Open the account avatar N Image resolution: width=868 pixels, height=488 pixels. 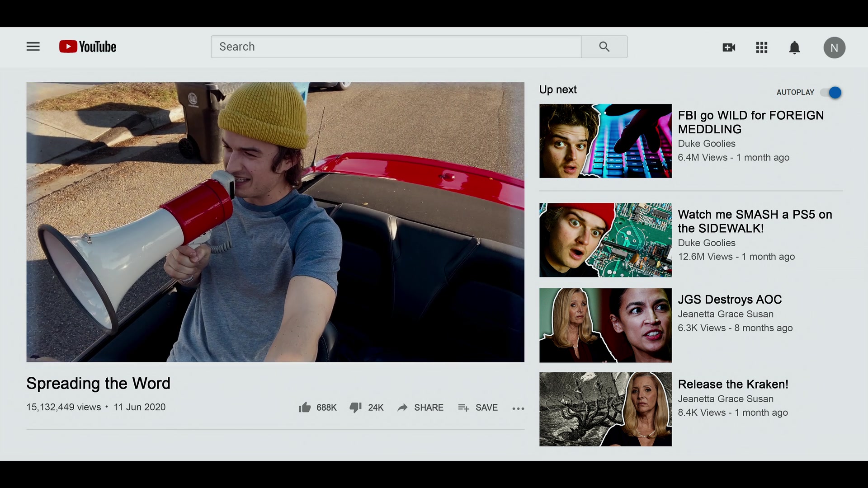click(834, 47)
